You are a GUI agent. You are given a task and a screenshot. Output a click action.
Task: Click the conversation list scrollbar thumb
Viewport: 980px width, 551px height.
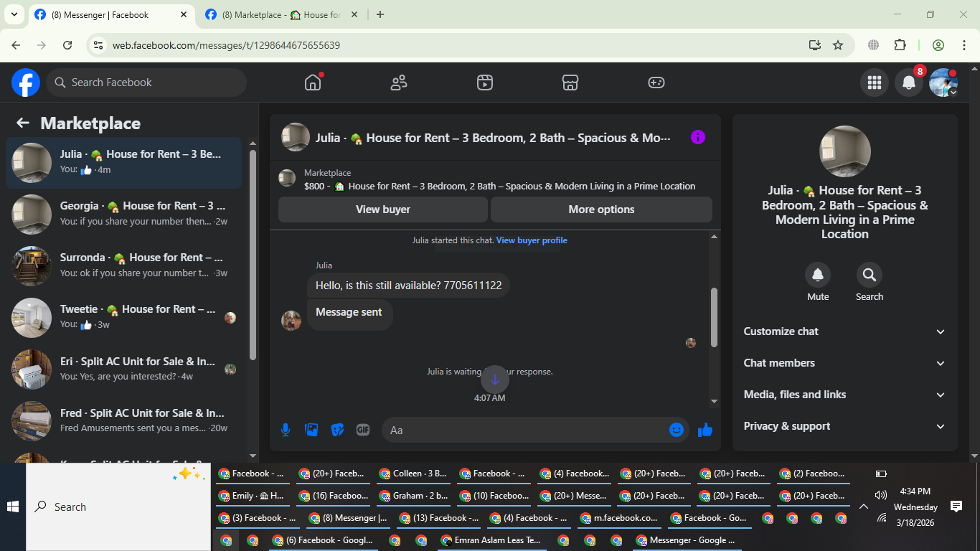[x=253, y=255]
